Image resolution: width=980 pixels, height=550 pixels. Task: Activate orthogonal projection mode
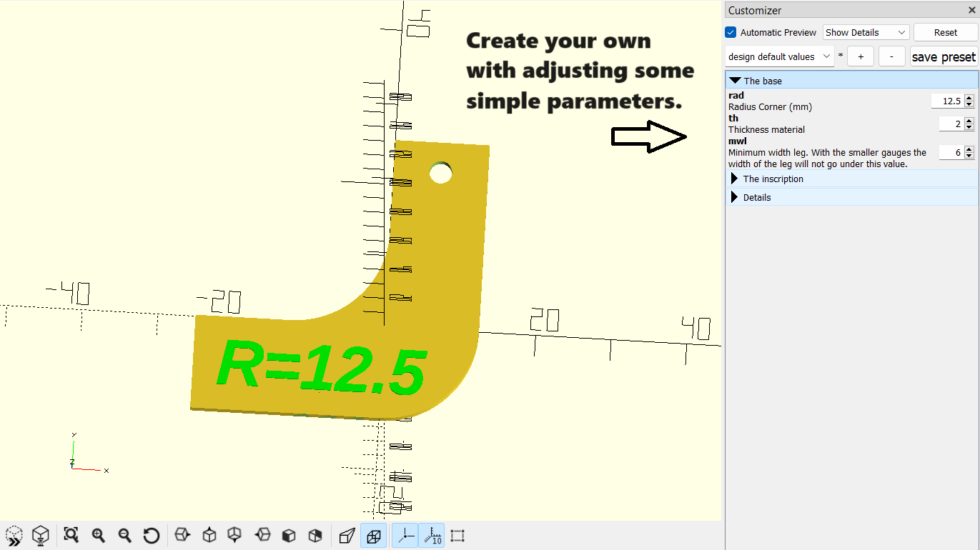pos(373,535)
